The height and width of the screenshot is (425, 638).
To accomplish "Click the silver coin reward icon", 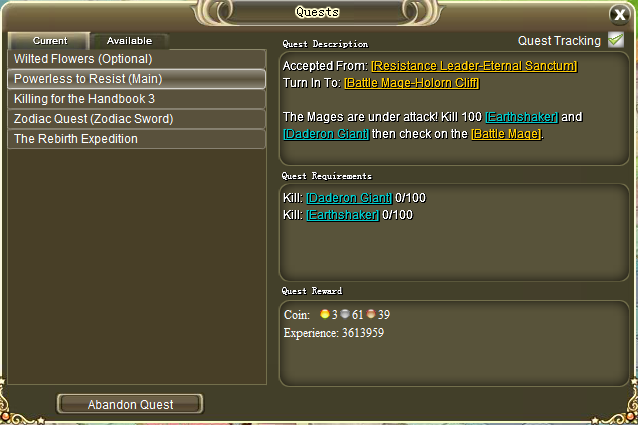I will 345,314.
